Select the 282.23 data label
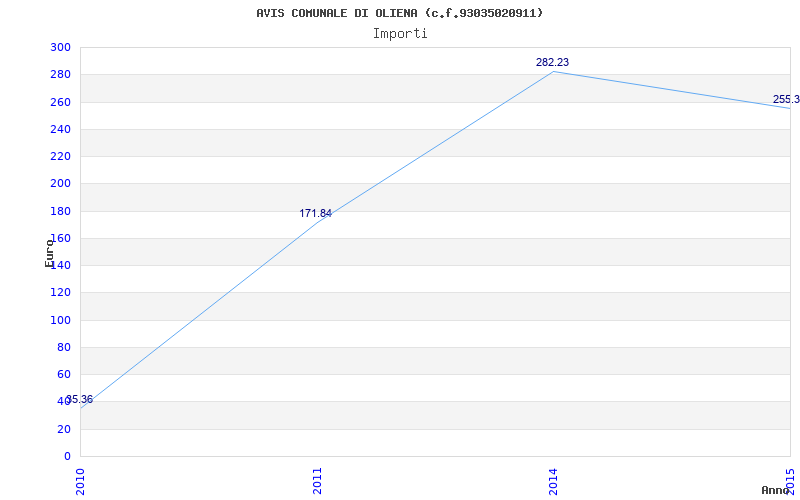800x500 pixels. point(552,62)
